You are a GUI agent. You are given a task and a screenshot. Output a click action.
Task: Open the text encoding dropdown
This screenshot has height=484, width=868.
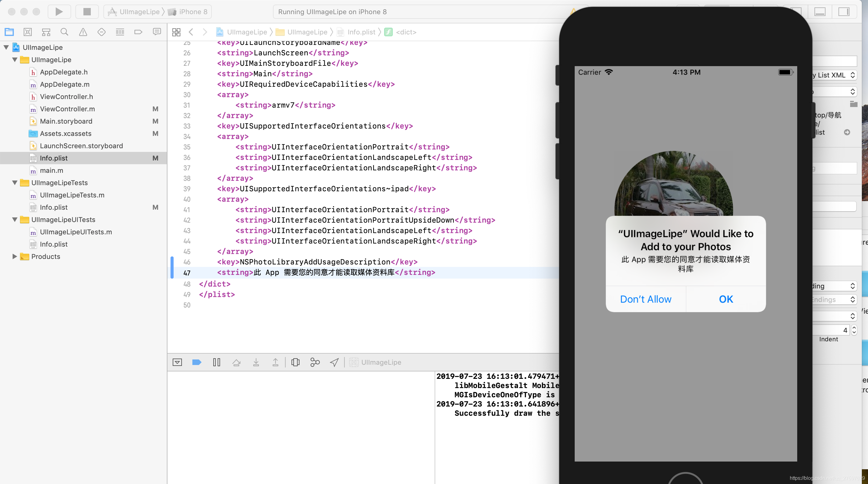(835, 286)
